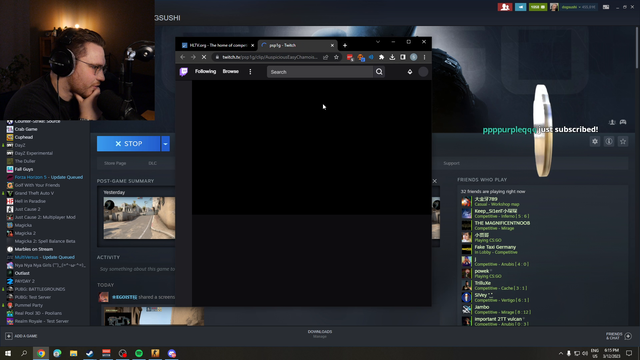Select Marbles on Stream in library
Screen dimensions: 640x360
33,249
